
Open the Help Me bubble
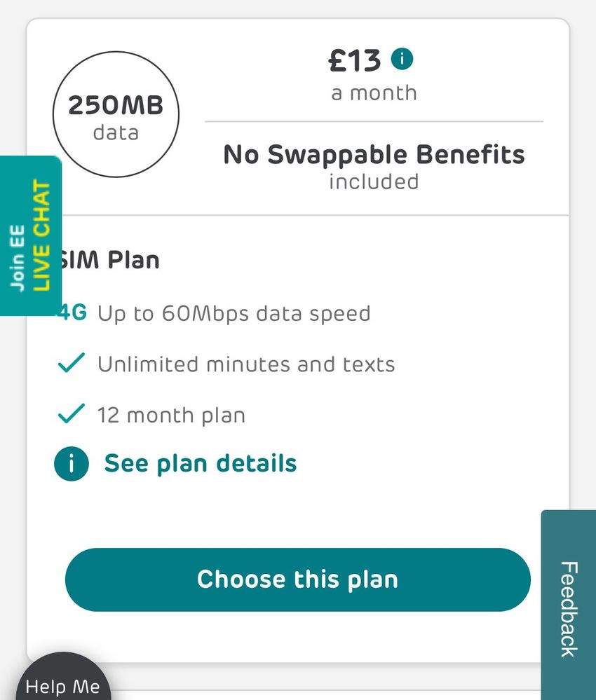coord(62,685)
